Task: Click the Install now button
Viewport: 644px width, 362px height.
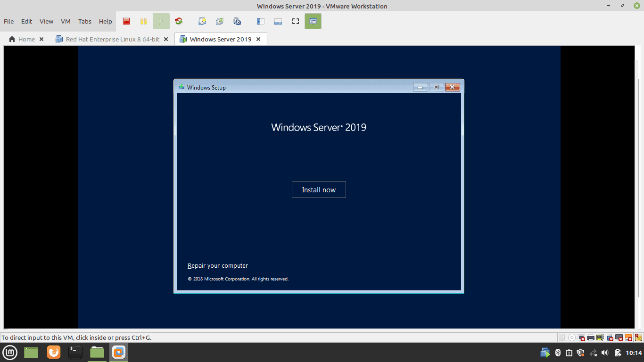Action: tap(319, 189)
